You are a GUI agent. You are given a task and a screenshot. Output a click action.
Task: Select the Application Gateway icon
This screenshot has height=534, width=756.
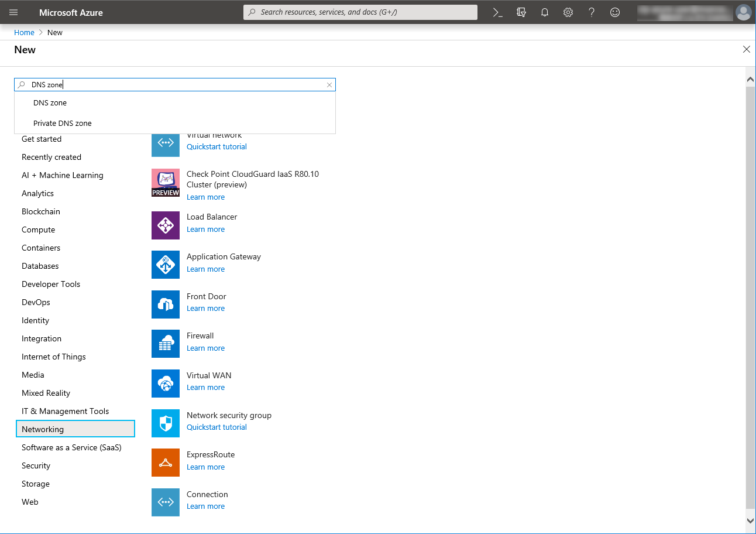166,265
